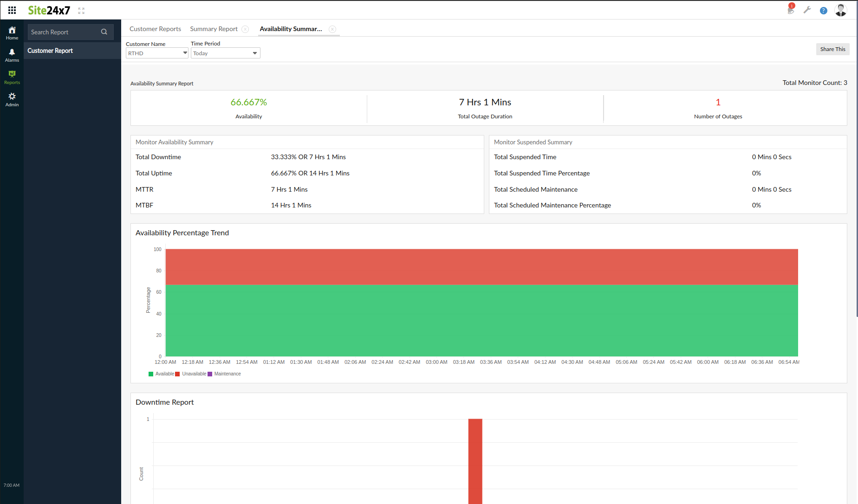Image resolution: width=858 pixels, height=504 pixels.
Task: Expand the Customer Name dropdown
Action: pyautogui.click(x=157, y=53)
